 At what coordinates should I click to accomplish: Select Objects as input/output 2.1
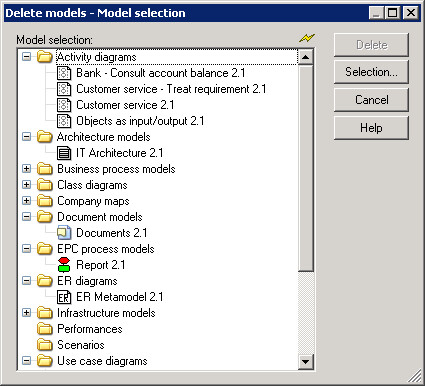140,121
